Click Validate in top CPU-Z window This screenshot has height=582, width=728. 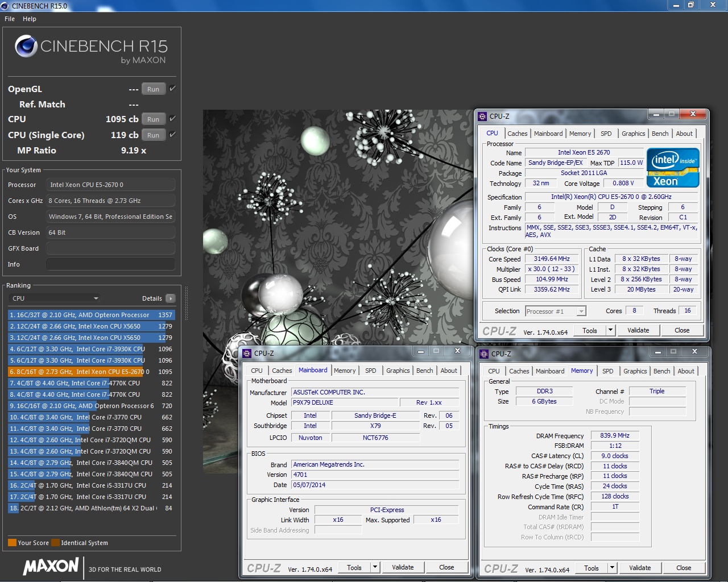click(x=638, y=330)
